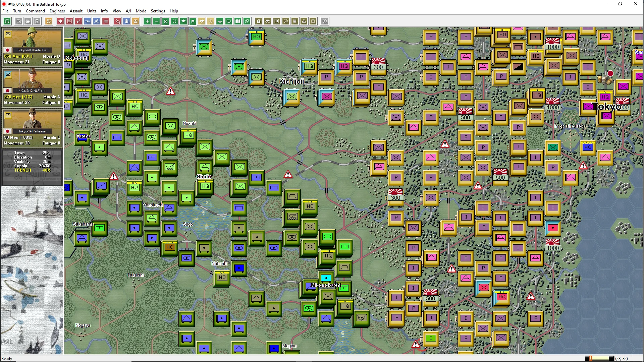Open the Engineer menu

click(x=57, y=11)
